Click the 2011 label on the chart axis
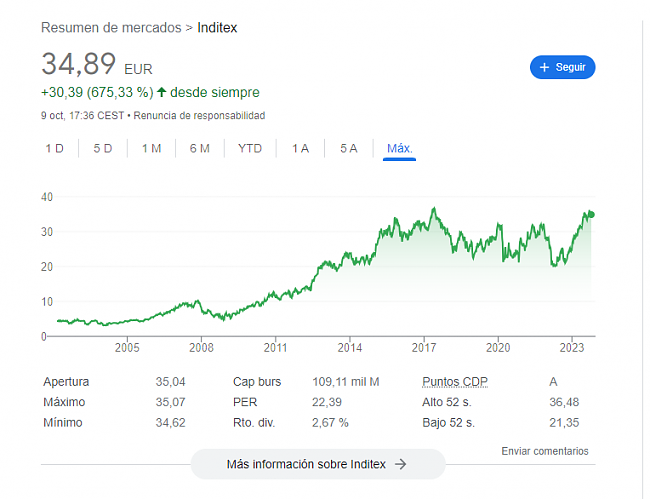The height and width of the screenshot is (499, 650). [x=276, y=347]
